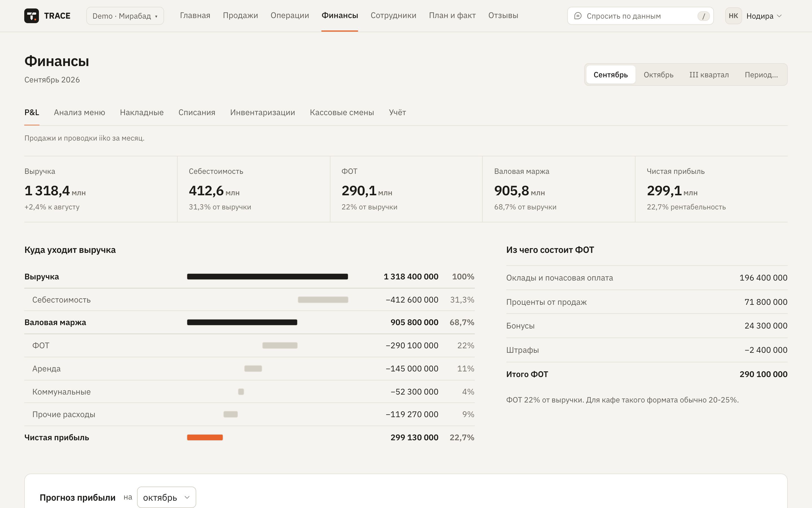Click the TRACE logo icon
The height and width of the screenshot is (508, 812).
tap(32, 16)
